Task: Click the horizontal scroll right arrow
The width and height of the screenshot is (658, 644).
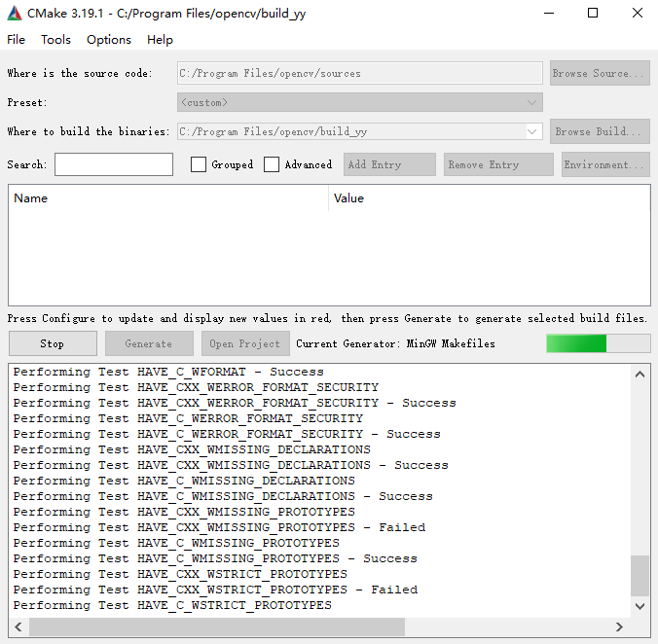Action: [619, 626]
